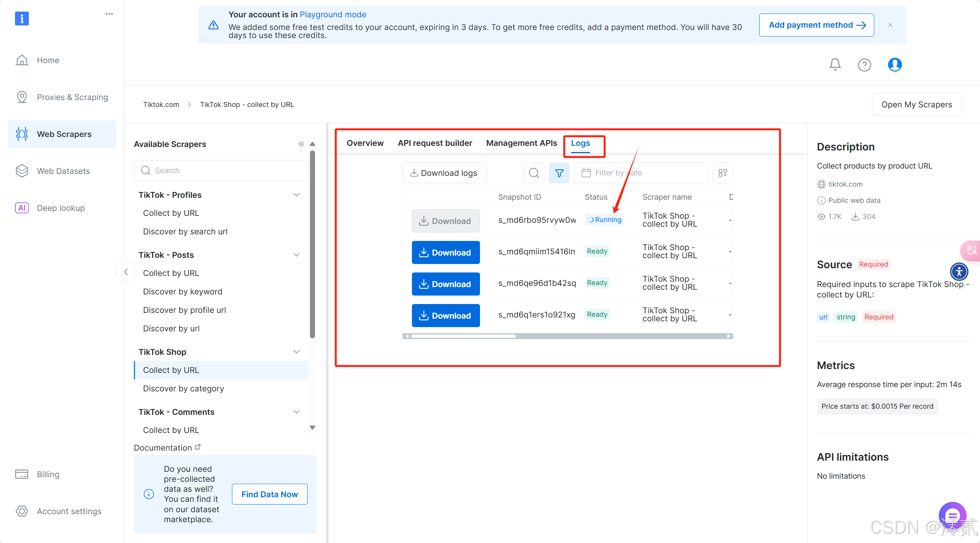Click the notifications bell icon
The width and height of the screenshot is (980, 543).
[x=835, y=64]
